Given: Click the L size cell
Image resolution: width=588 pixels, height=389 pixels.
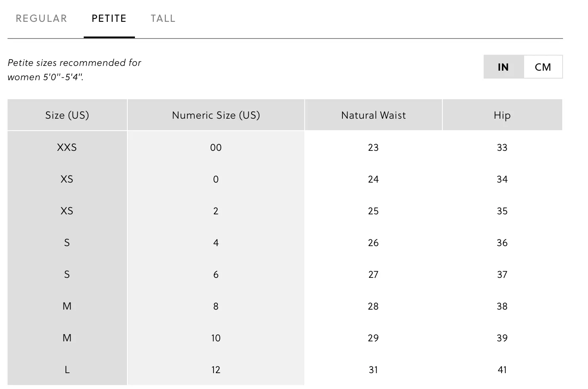Looking at the screenshot, I should pos(67,370).
